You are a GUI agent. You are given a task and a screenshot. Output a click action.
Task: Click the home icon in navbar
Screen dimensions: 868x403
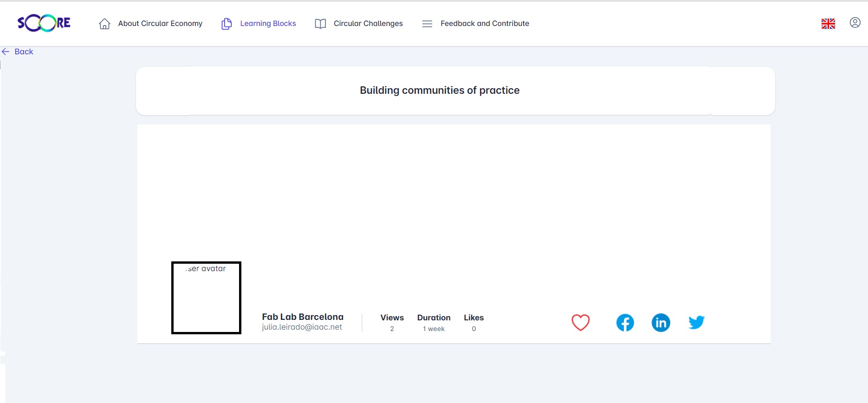(x=104, y=24)
